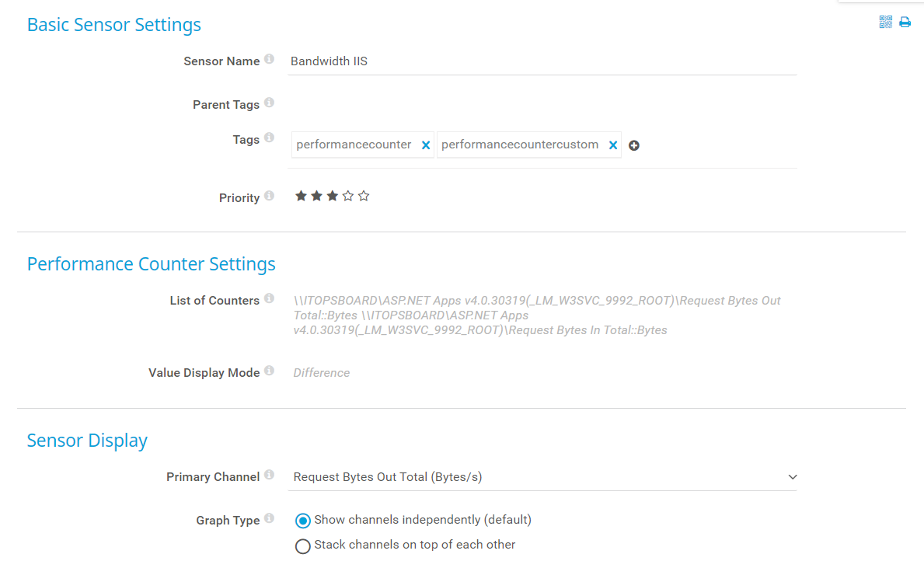Image resolution: width=924 pixels, height=575 pixels.
Task: Select Stack channels on top option
Action: click(x=303, y=546)
